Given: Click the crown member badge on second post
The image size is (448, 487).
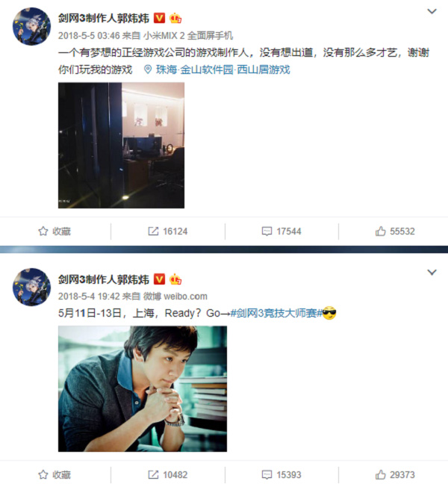Looking at the screenshot, I should pos(175,279).
